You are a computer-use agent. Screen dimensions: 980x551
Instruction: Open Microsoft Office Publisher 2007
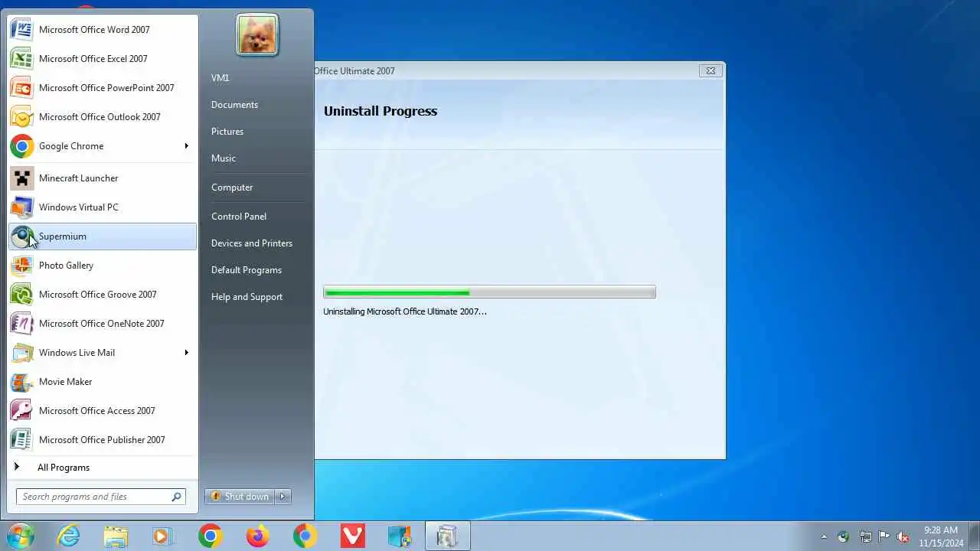(102, 440)
